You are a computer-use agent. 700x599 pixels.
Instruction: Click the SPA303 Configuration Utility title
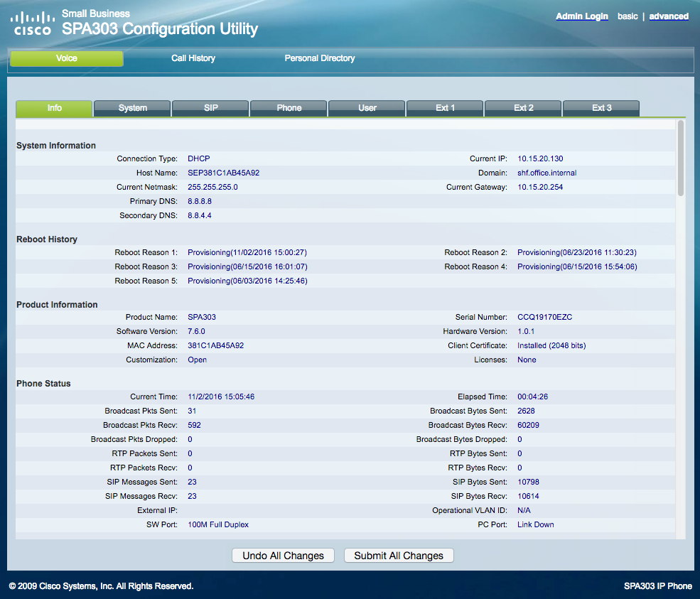(x=160, y=29)
